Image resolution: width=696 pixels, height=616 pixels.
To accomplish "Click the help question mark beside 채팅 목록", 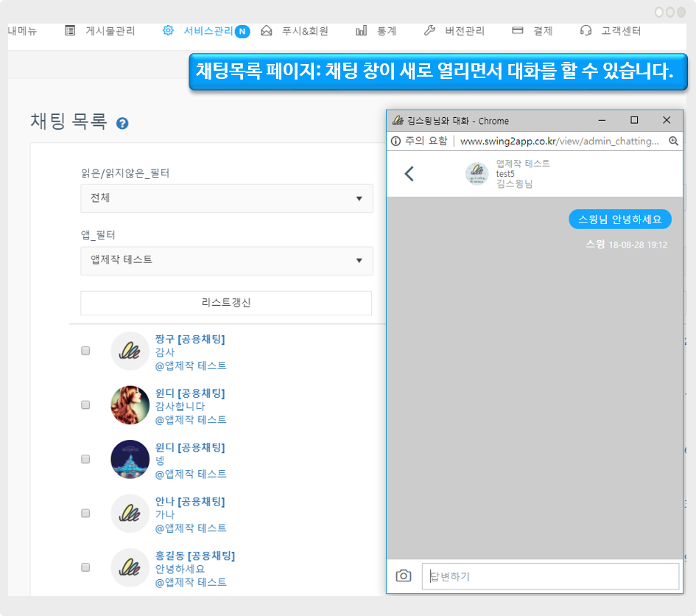I will pos(122,123).
